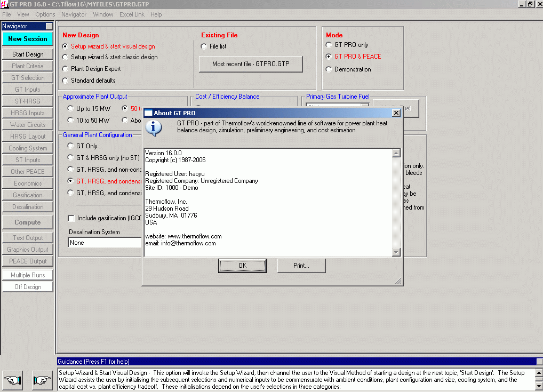Click the Water Circuits navigator button

coord(28,125)
